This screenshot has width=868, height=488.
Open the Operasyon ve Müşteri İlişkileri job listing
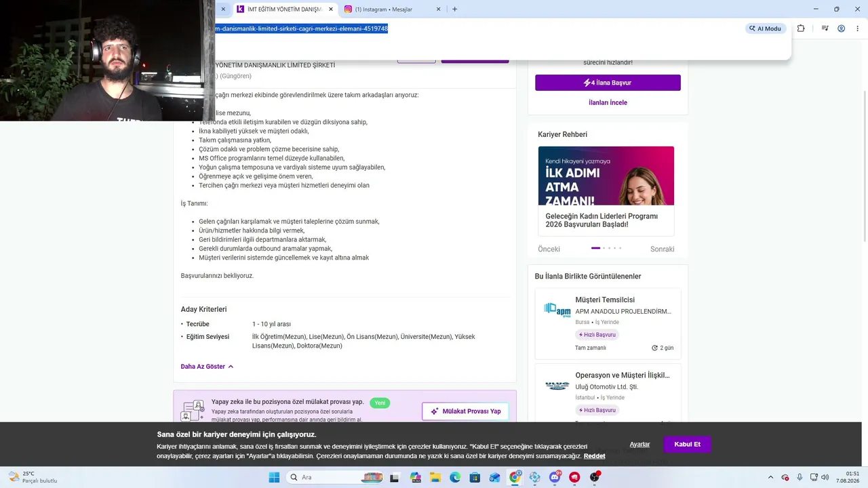623,375
